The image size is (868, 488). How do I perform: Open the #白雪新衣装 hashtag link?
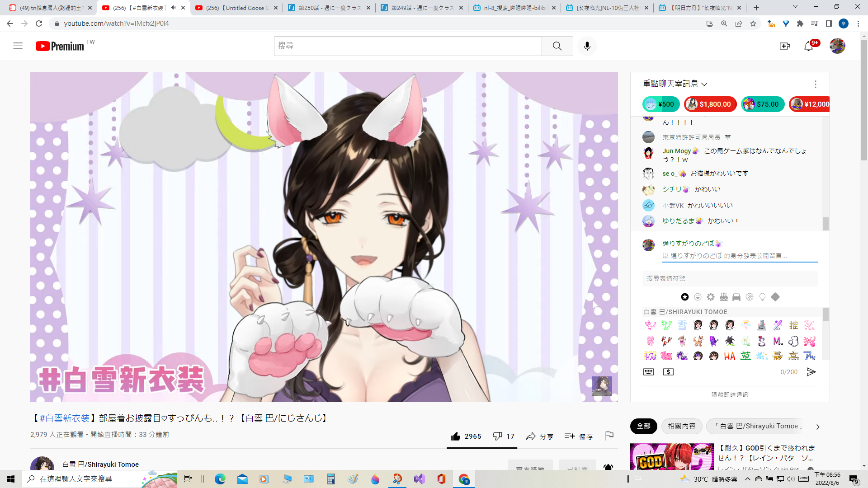tap(65, 418)
